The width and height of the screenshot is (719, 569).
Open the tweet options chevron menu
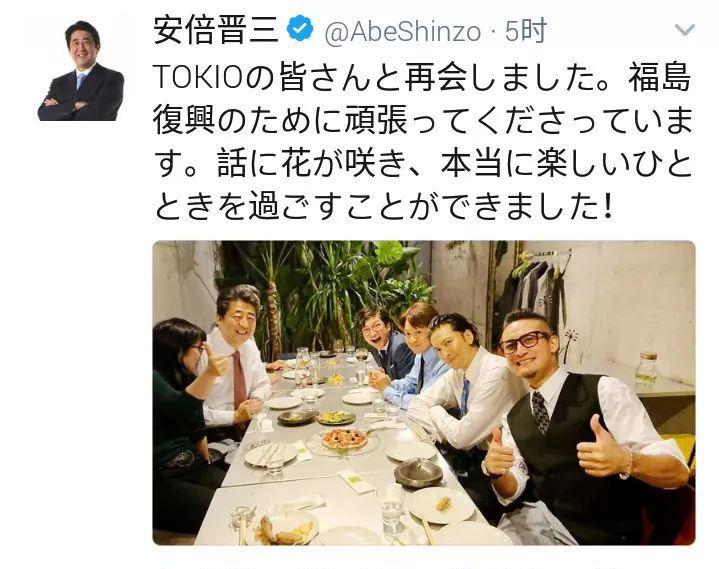tap(685, 30)
